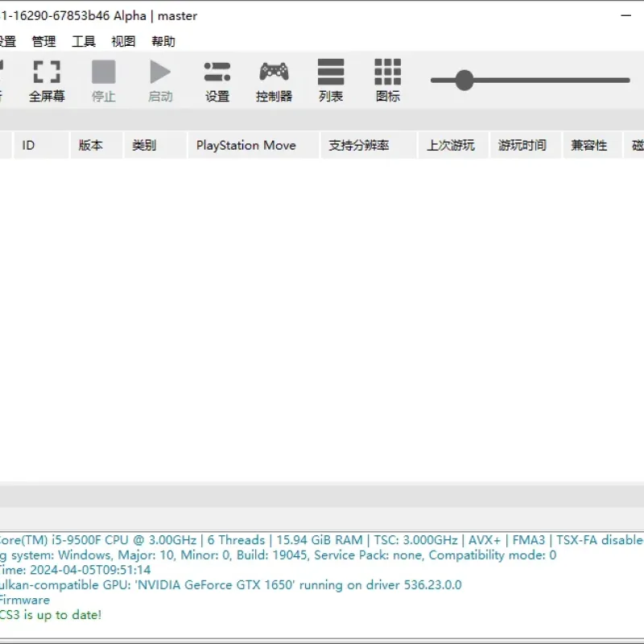Switch to 图标 grid view
644x644 pixels.
pos(388,80)
